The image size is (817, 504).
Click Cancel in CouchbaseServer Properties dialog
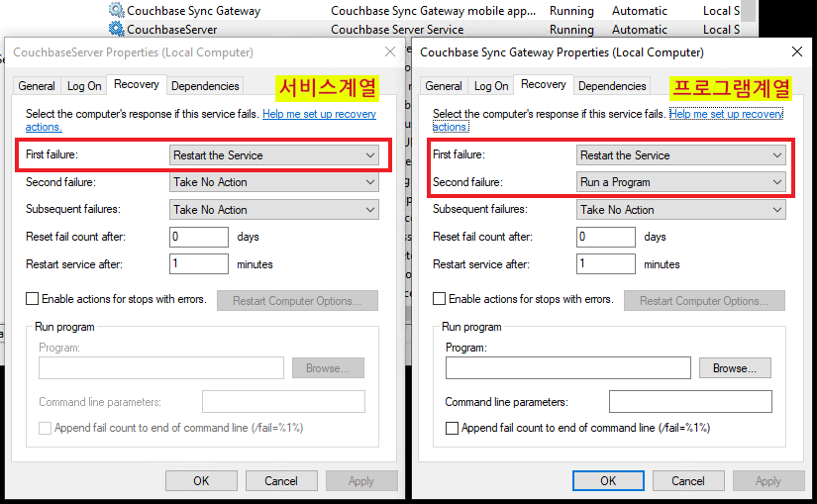click(281, 481)
